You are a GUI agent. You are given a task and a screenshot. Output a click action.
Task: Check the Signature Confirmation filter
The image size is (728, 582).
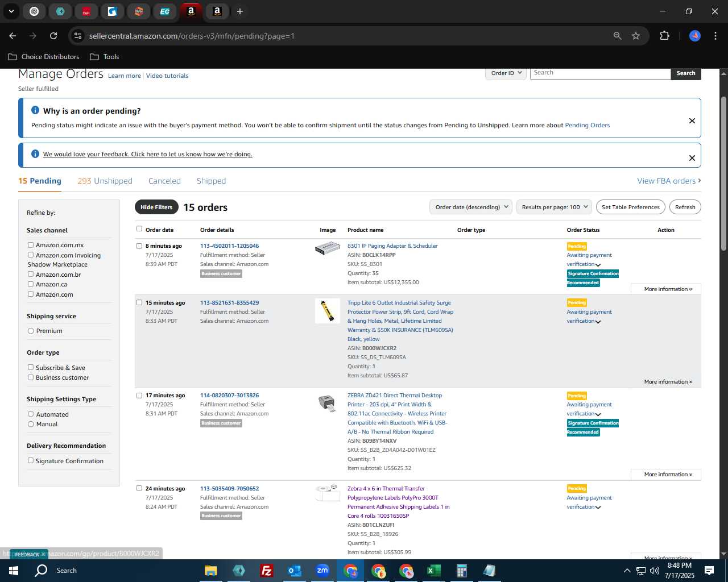click(31, 460)
